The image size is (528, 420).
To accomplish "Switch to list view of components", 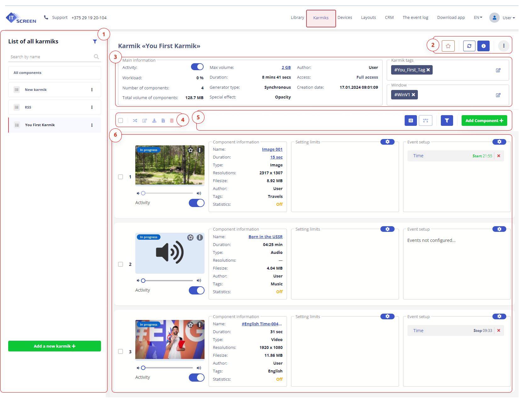I will click(x=411, y=120).
